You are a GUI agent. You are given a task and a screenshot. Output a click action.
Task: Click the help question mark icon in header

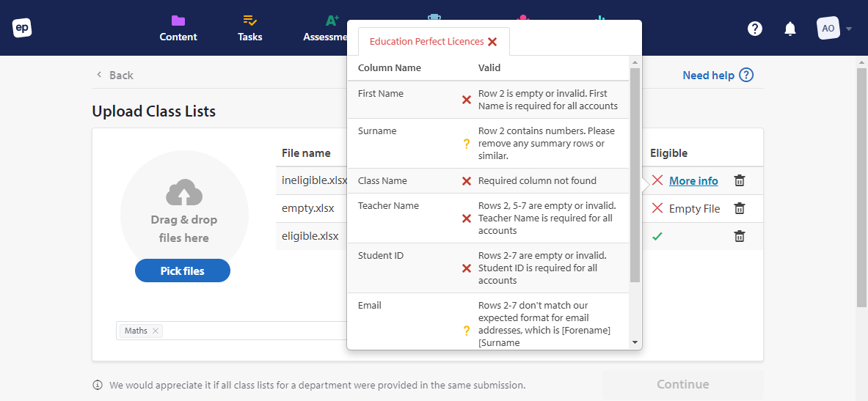click(x=755, y=29)
